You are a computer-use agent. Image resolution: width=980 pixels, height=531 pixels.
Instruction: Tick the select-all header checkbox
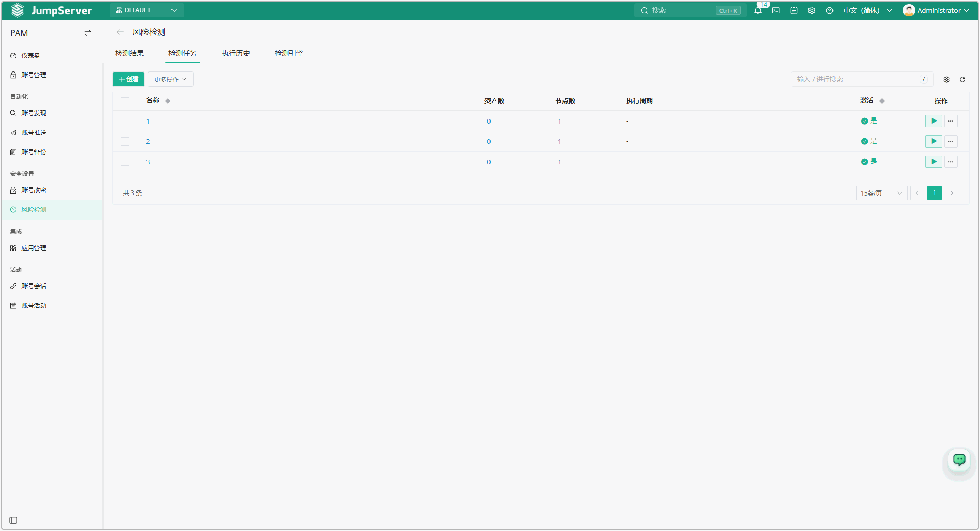[x=125, y=101]
